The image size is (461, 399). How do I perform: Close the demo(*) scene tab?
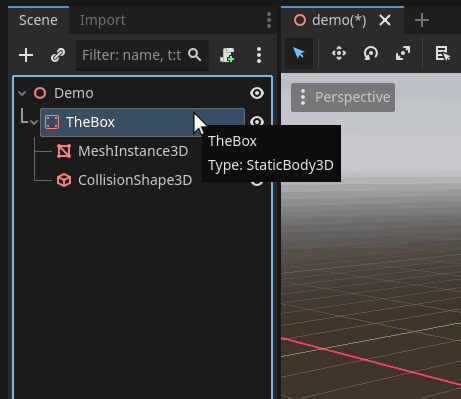click(x=385, y=20)
